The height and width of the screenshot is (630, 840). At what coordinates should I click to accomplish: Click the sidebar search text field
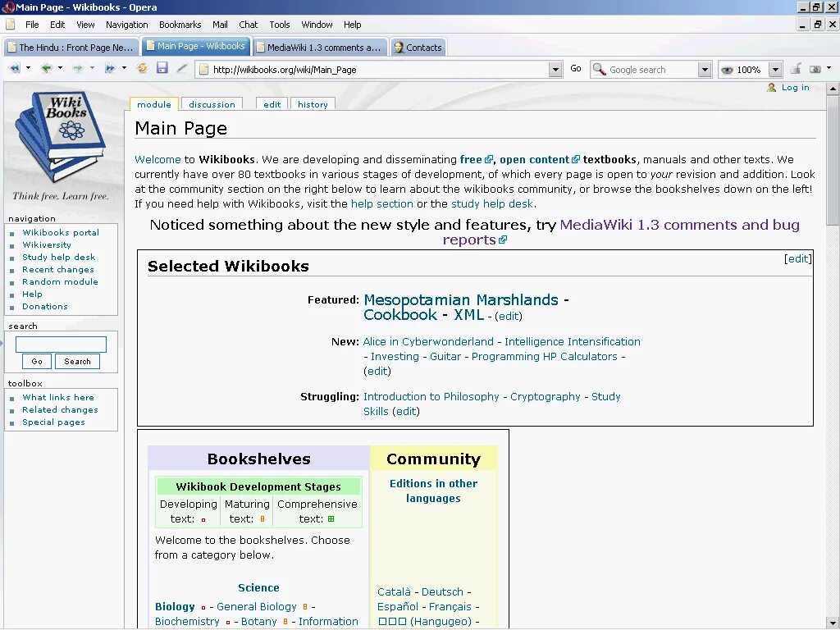(x=61, y=345)
